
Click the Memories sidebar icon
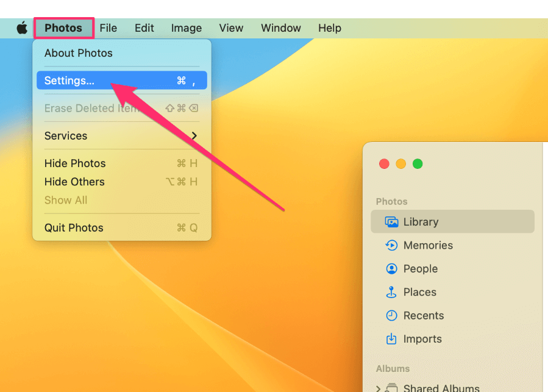[x=391, y=245]
